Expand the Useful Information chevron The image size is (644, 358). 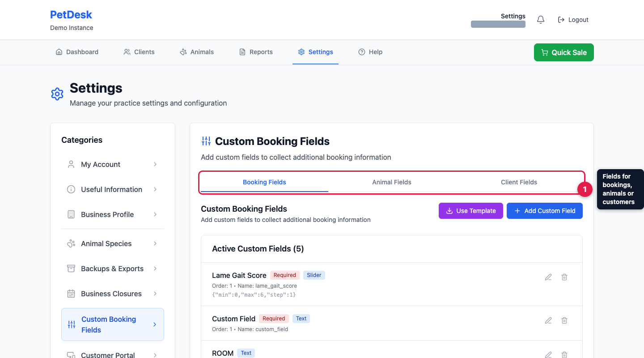[x=155, y=189]
